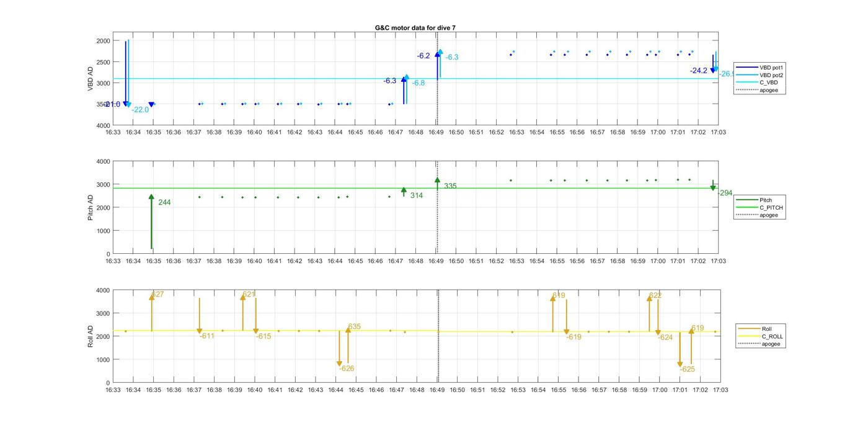Click the "244" pitch data label

tap(165, 202)
